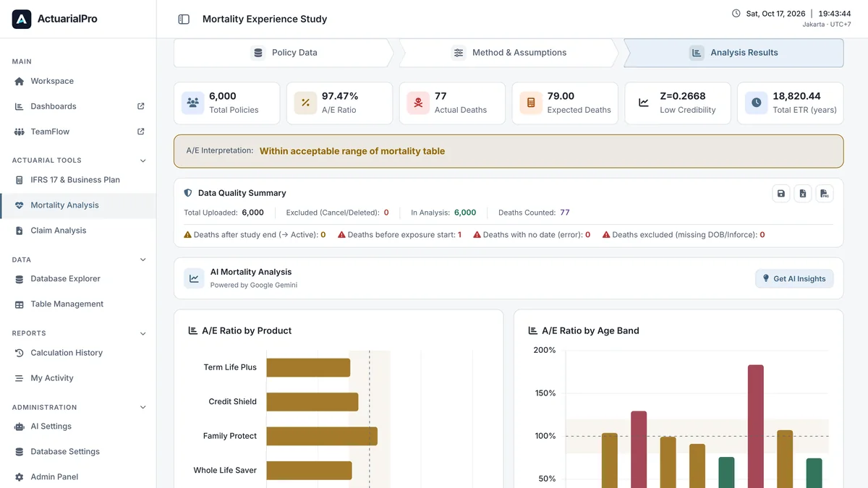Viewport: 868px width, 488px height.
Task: Click the Total ETR clock icon
Action: point(757,103)
